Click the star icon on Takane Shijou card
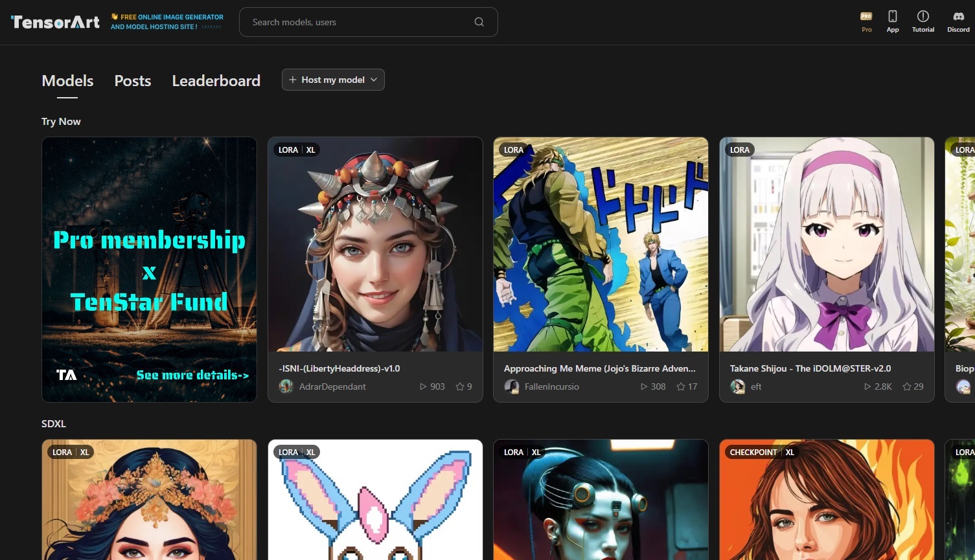The height and width of the screenshot is (560, 975). pos(907,386)
